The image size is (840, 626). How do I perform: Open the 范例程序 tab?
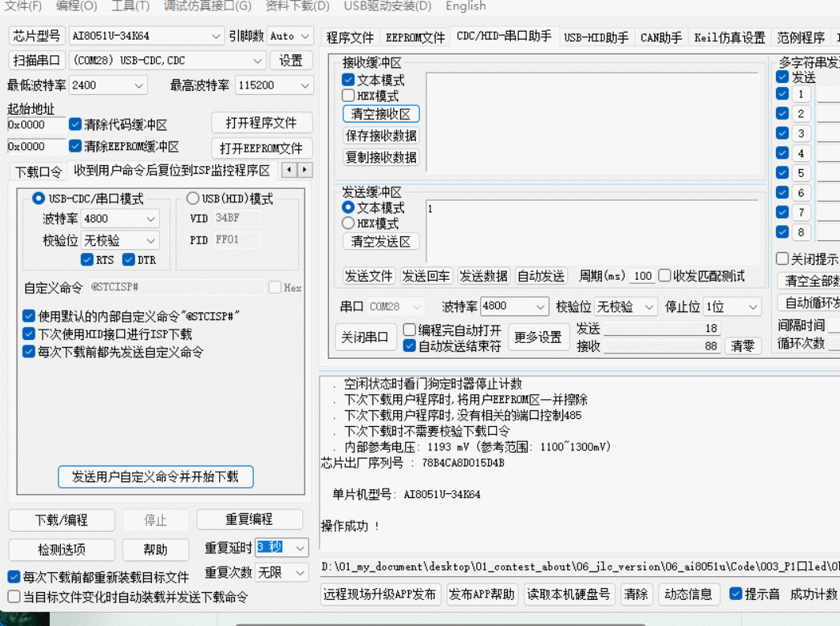tap(801, 37)
